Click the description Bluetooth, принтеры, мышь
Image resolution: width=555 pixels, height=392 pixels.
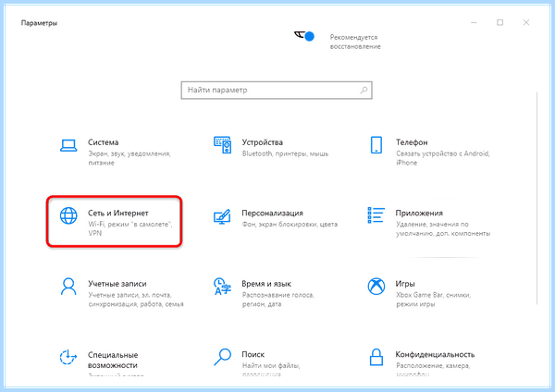click(x=285, y=153)
